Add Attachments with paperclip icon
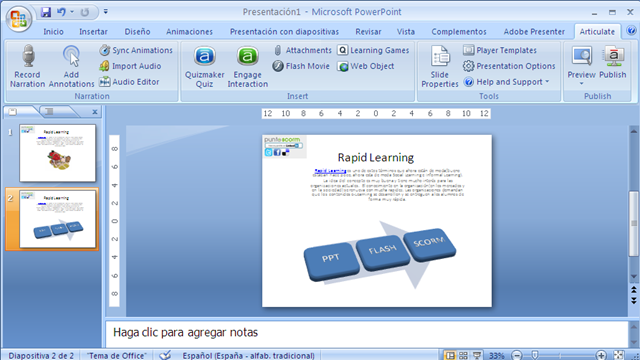This screenshot has width=640, height=360. [x=302, y=50]
